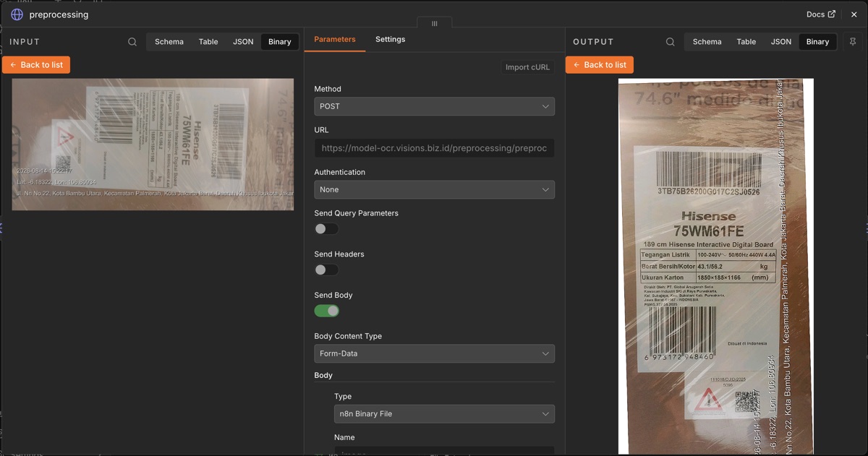This screenshot has width=868, height=456.
Task: Open the Settings tab
Action: pos(391,40)
